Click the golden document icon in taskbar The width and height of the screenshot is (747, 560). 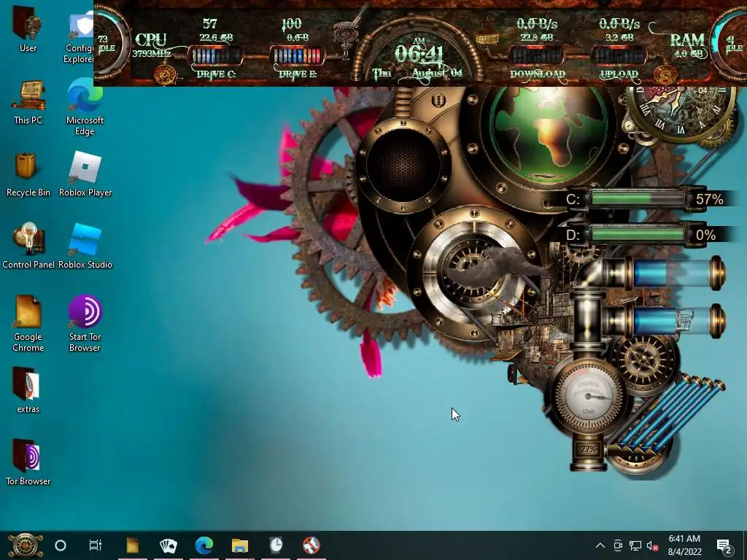(133, 545)
